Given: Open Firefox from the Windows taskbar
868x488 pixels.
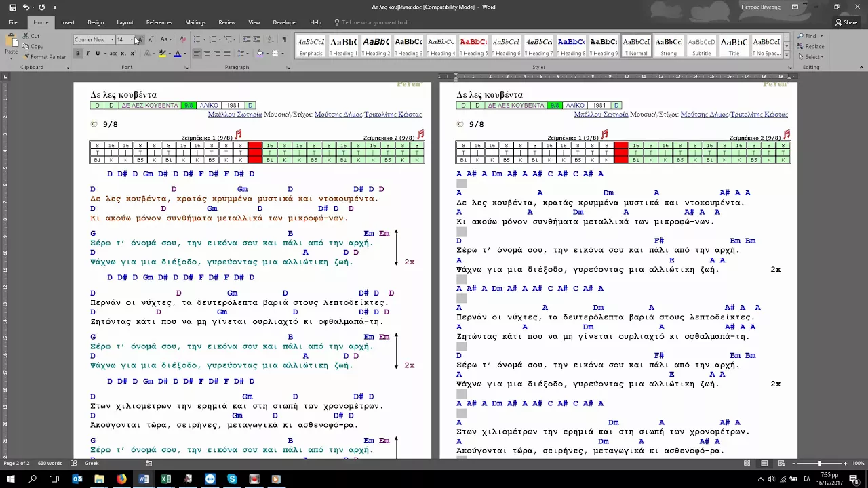Looking at the screenshot, I should click(121, 479).
